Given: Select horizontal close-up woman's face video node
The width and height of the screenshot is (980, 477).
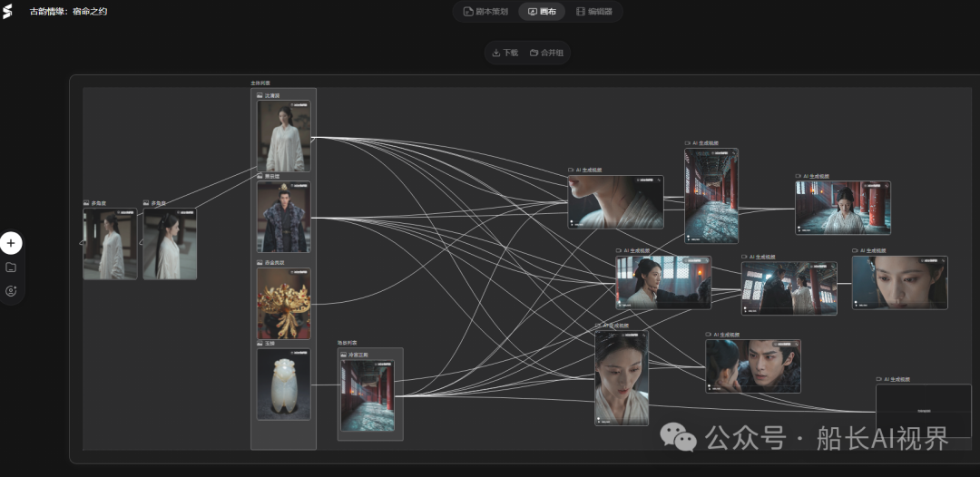Looking at the screenshot, I should pos(900,283).
